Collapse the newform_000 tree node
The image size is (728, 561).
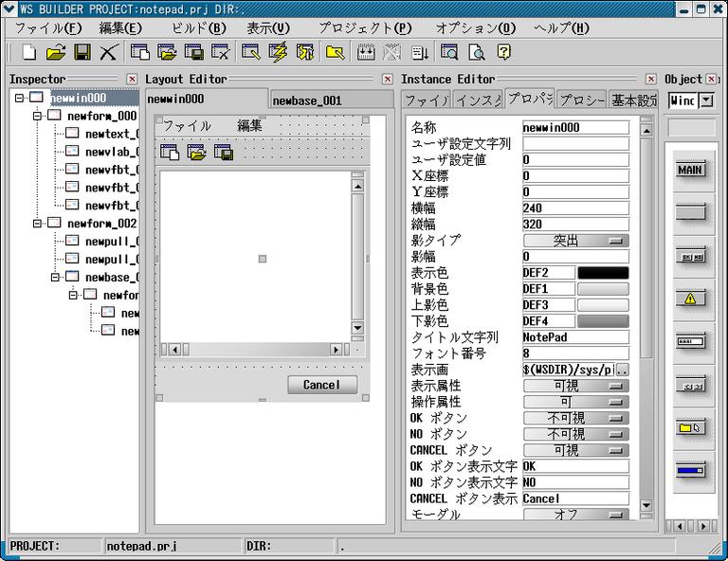coord(37,116)
